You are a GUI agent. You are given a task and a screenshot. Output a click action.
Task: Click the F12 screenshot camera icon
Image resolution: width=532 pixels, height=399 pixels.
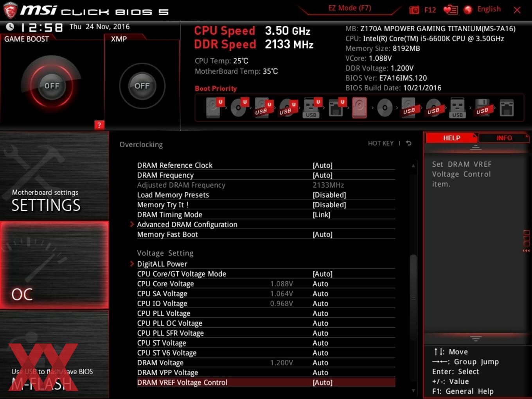click(x=414, y=10)
